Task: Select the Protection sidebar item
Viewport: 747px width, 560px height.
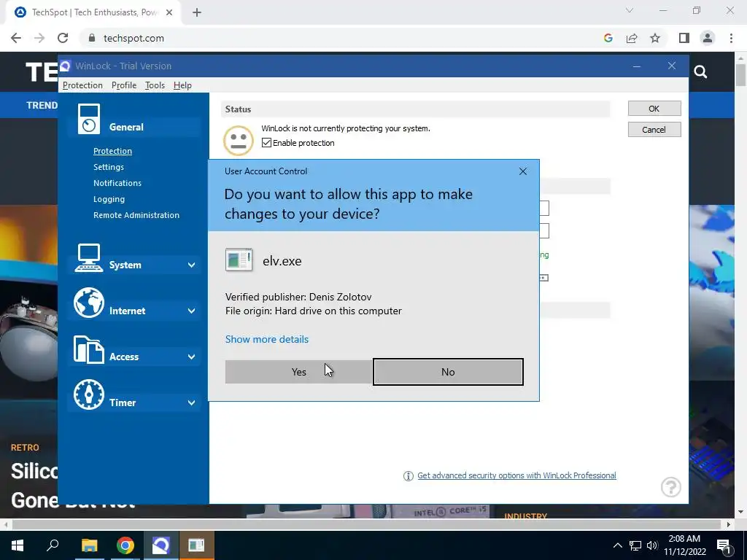Action: (112, 151)
